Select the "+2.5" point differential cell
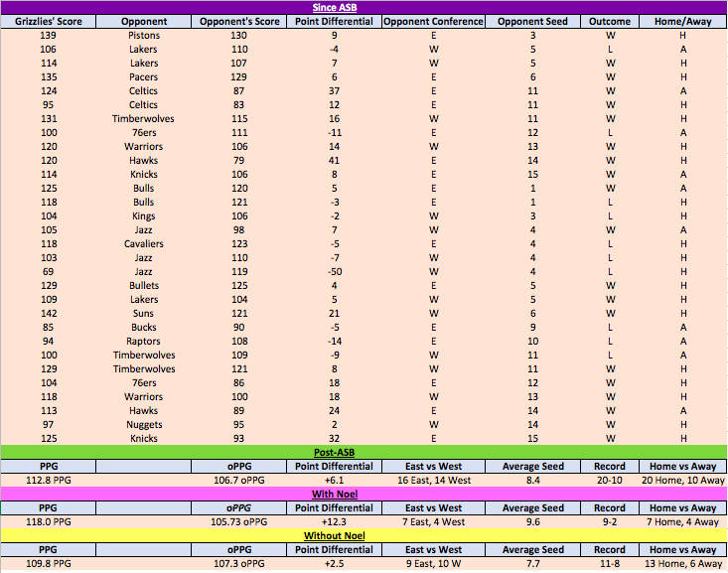 [335, 564]
